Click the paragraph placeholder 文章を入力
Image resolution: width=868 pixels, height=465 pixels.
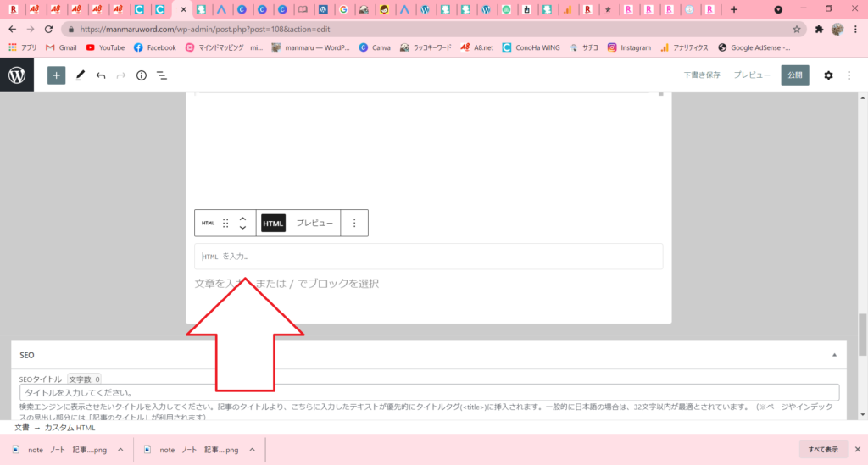[287, 284]
